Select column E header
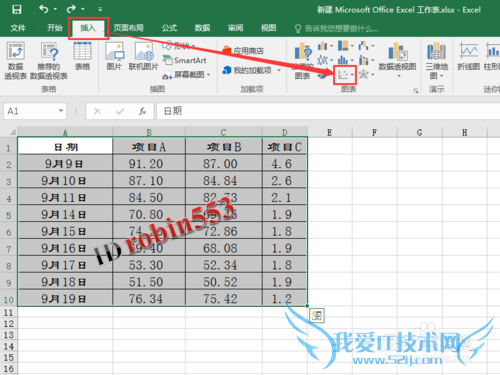 tap(330, 132)
